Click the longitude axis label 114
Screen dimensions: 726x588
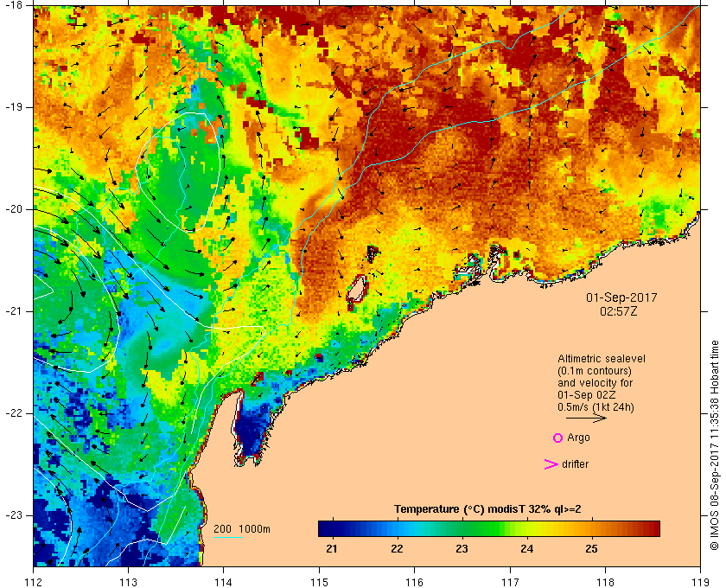tap(223, 581)
